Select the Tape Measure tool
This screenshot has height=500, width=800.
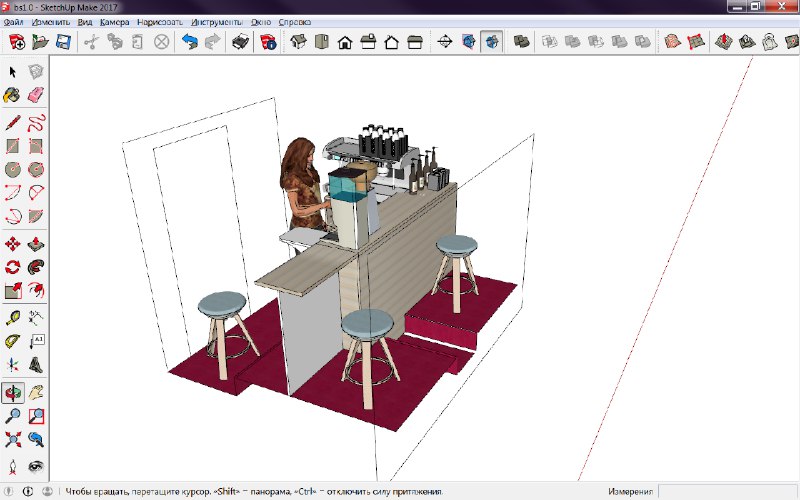coord(13,318)
